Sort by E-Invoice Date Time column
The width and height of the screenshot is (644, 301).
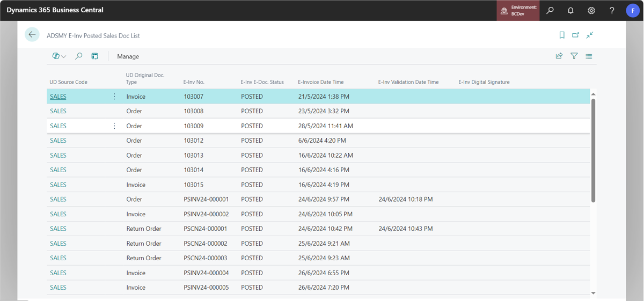tap(321, 82)
